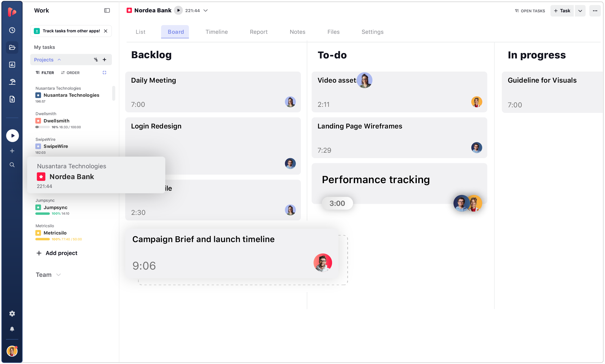Open the notifications bell icon
Screen dimensions: 605x364
12,329
